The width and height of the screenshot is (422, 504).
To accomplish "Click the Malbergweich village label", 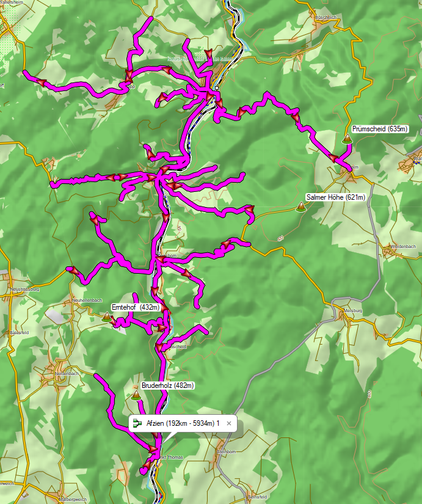I will pyautogui.click(x=70, y=499).
